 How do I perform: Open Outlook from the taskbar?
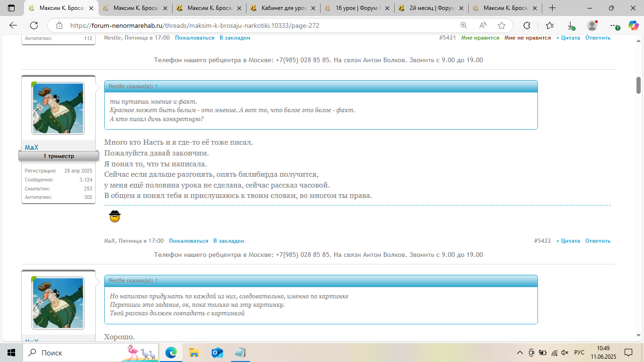click(x=217, y=353)
